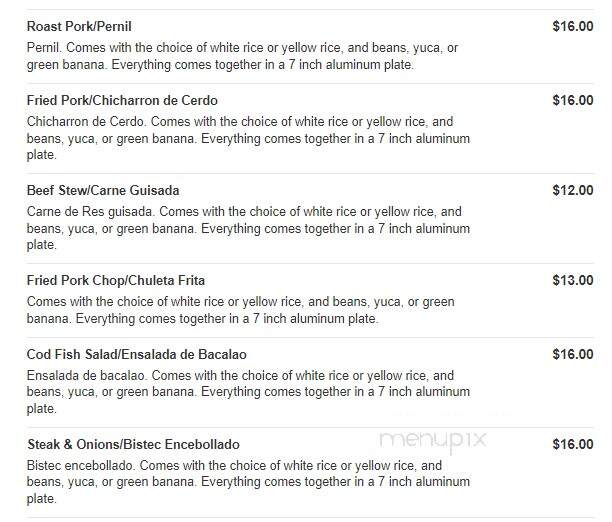Select Cod Fish Salad/Ensalada de Bacalao
Image resolution: width=612 pixels, height=522 pixels.
tap(137, 355)
